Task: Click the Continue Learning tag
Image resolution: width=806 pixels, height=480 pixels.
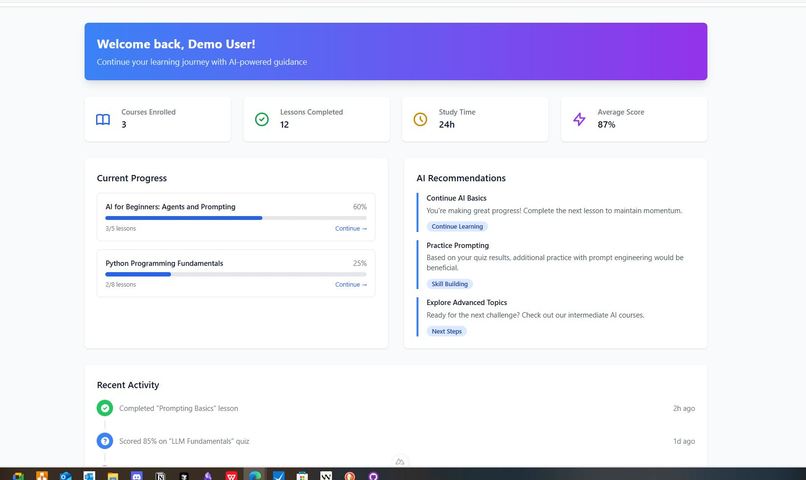Action: (457, 227)
